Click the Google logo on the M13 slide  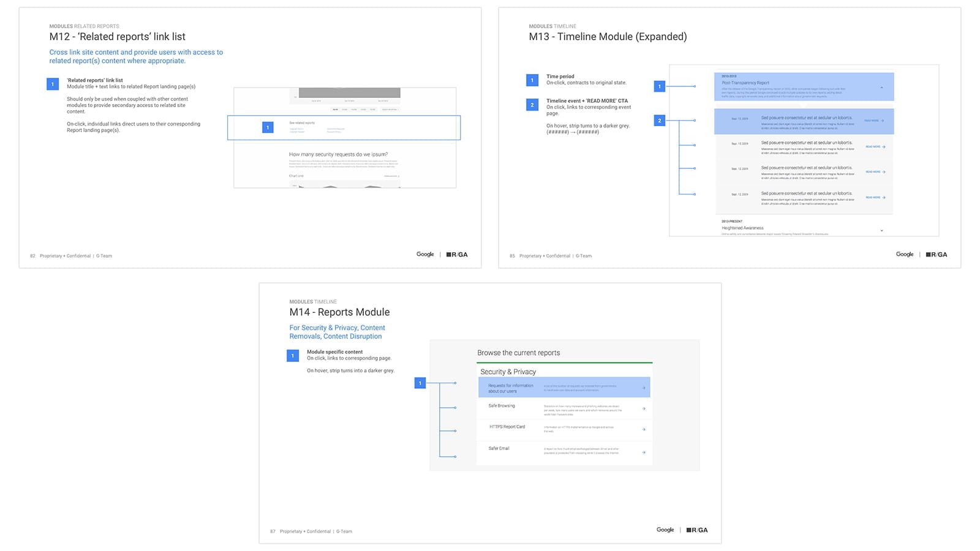point(905,255)
